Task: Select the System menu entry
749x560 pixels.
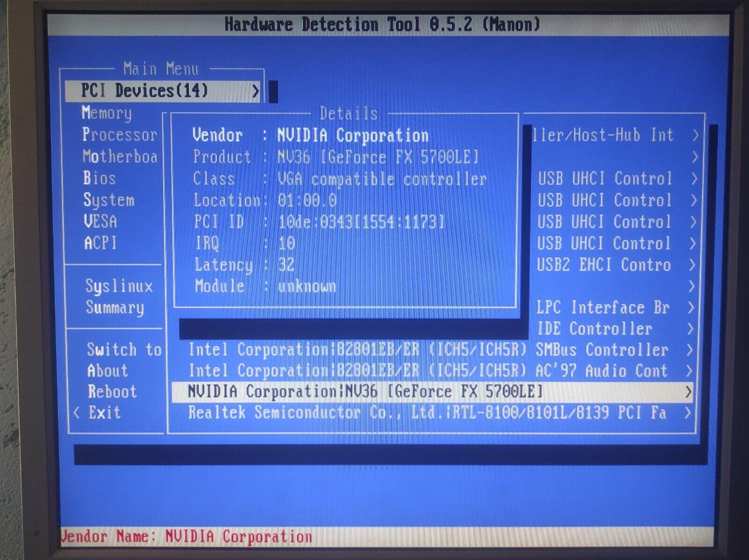Action: [x=109, y=200]
